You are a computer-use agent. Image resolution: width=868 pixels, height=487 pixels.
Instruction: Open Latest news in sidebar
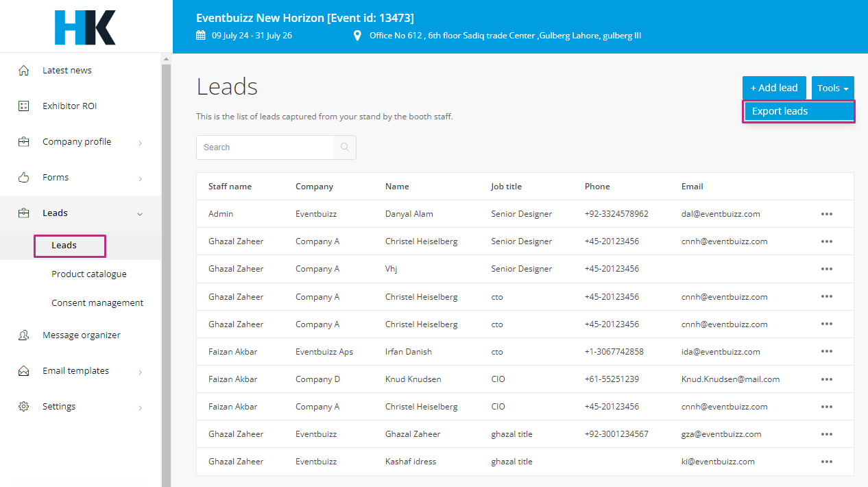(67, 71)
